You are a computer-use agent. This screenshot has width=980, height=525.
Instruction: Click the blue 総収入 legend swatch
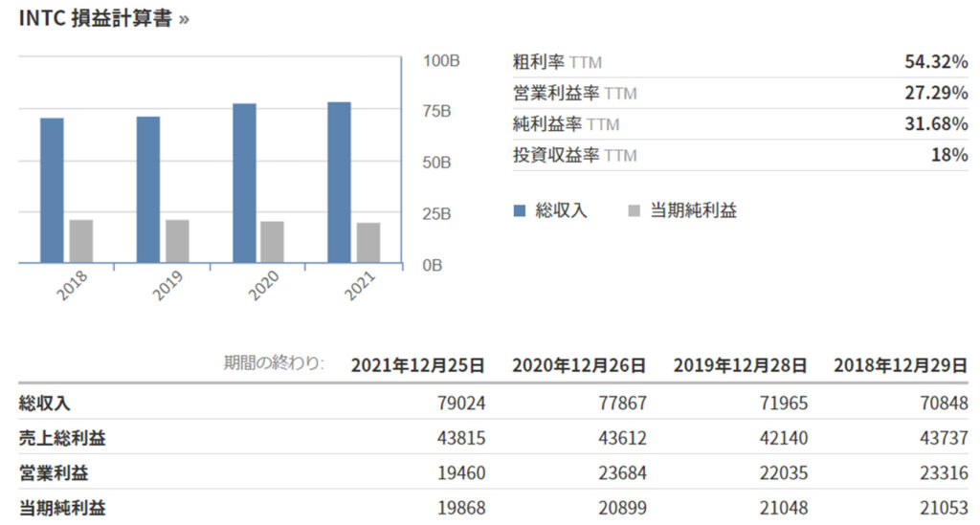tap(520, 211)
